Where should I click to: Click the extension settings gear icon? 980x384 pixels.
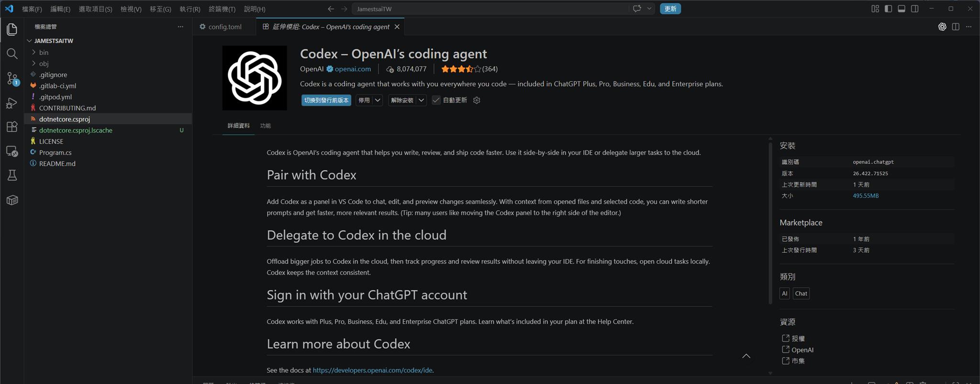(477, 100)
